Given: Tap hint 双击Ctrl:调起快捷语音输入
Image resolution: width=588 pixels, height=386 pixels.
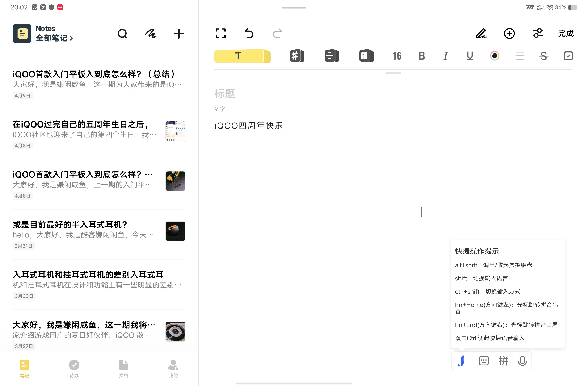Looking at the screenshot, I should (x=490, y=338).
